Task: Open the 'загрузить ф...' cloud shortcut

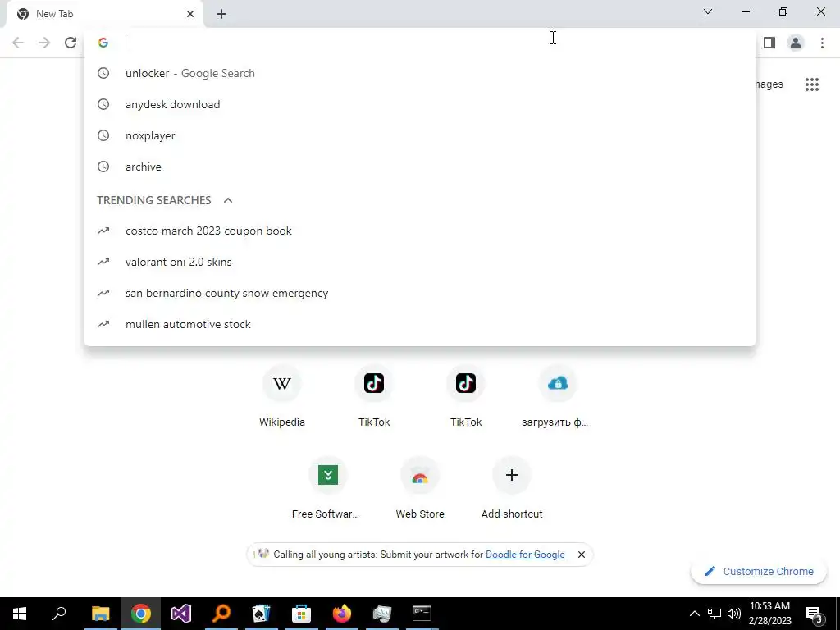Action: tap(557, 396)
